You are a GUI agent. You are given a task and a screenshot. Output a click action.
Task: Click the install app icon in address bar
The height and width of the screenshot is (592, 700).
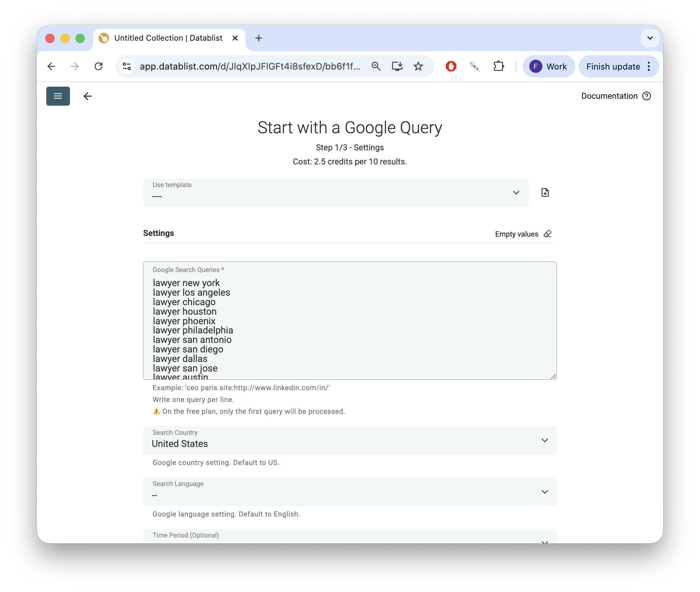tap(397, 66)
